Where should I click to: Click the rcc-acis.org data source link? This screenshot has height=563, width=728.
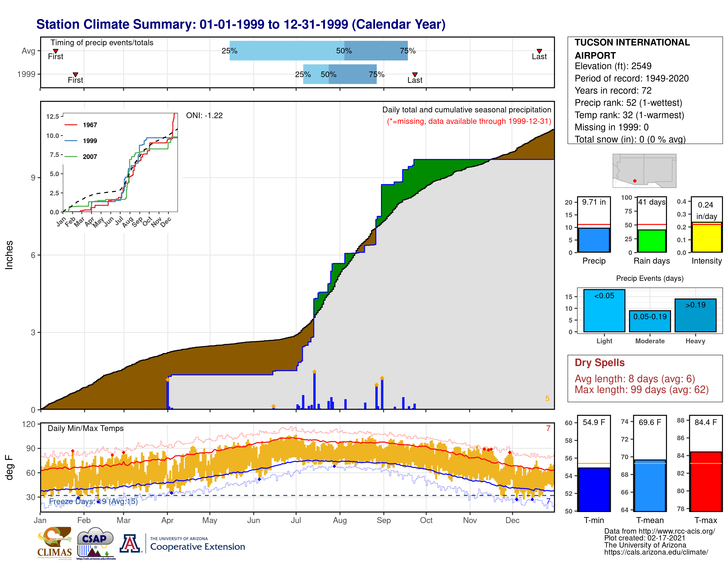pyautogui.click(x=659, y=531)
